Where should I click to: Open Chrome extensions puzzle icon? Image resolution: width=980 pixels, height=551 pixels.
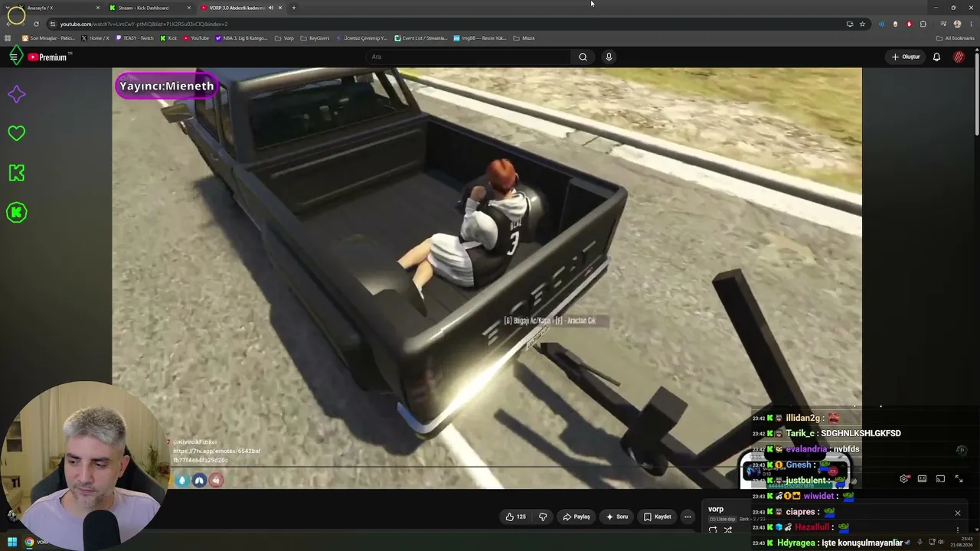[923, 24]
